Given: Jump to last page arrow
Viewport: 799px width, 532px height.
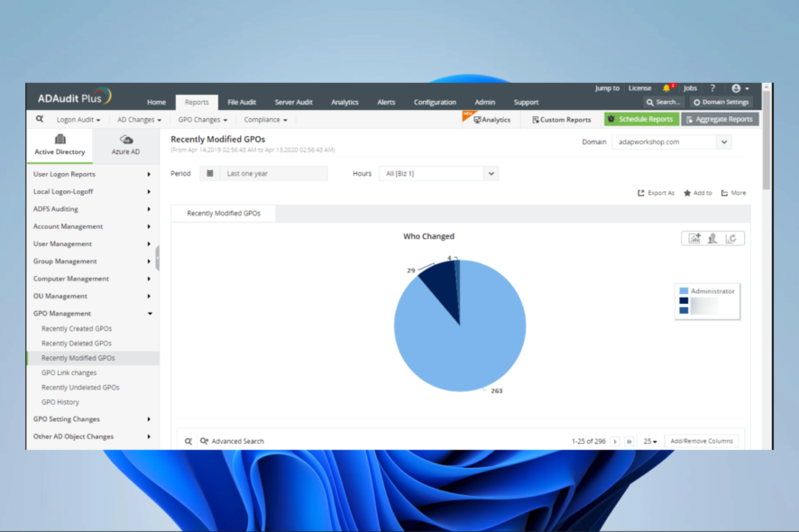Looking at the screenshot, I should tap(629, 441).
